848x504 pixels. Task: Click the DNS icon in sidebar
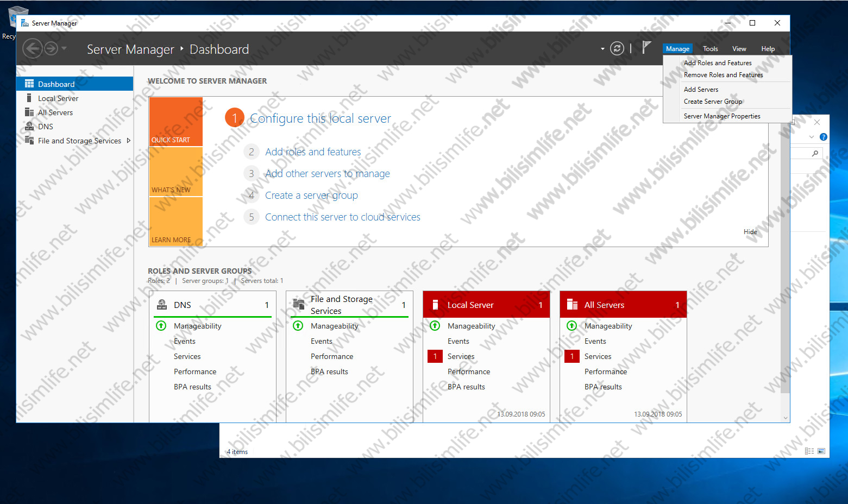tap(29, 127)
